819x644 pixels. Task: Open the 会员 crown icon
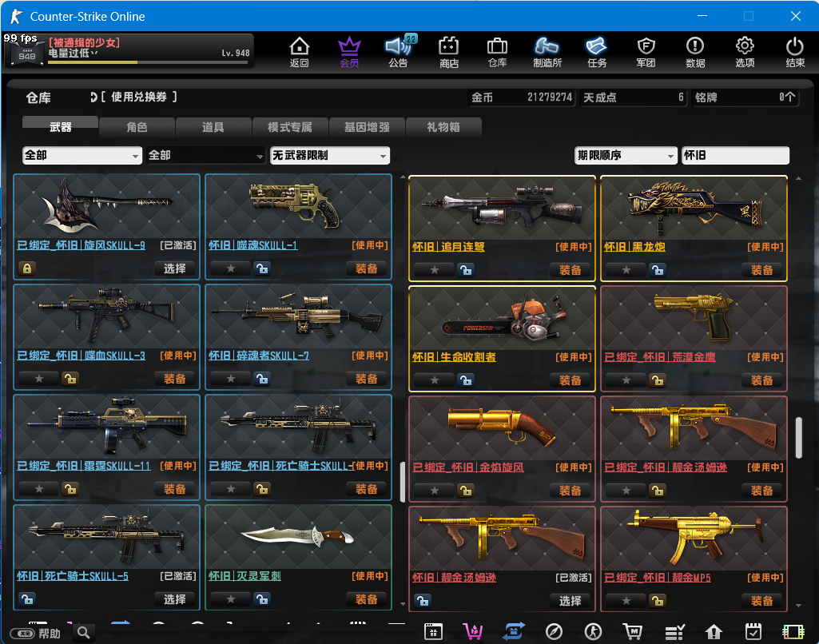[349, 52]
